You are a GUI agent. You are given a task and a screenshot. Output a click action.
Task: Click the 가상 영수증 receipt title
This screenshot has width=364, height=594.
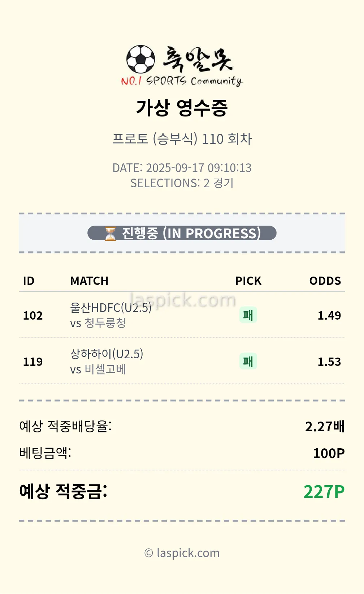182,108
